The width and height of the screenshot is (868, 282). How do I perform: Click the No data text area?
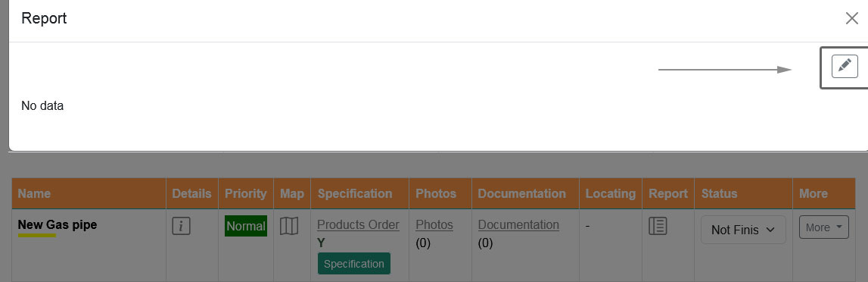42,106
